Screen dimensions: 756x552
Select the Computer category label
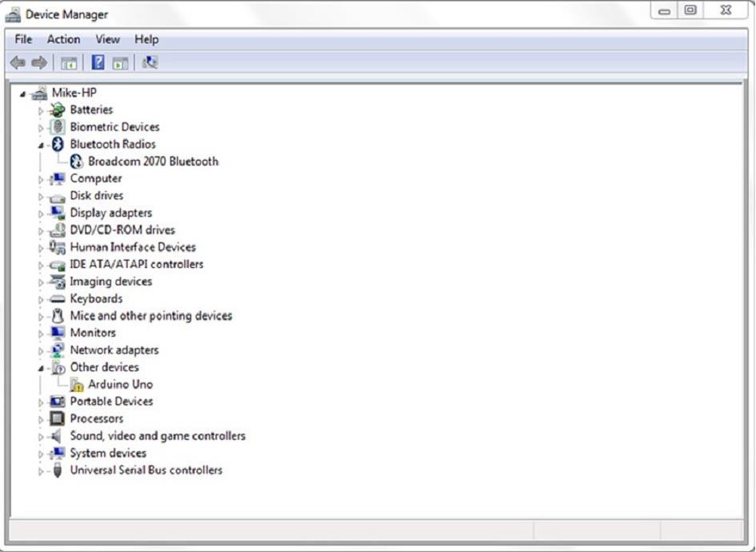click(x=95, y=178)
